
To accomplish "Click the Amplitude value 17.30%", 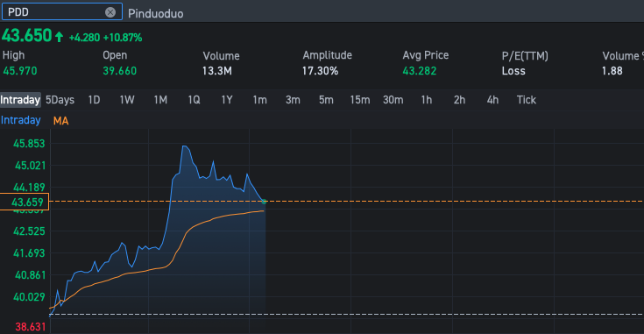I will 320,71.
